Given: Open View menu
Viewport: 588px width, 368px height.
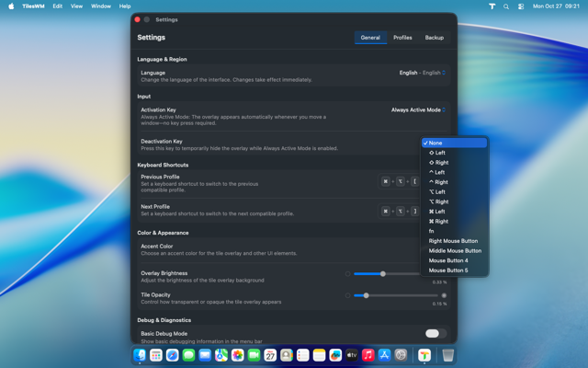Looking at the screenshot, I should click(x=76, y=6).
